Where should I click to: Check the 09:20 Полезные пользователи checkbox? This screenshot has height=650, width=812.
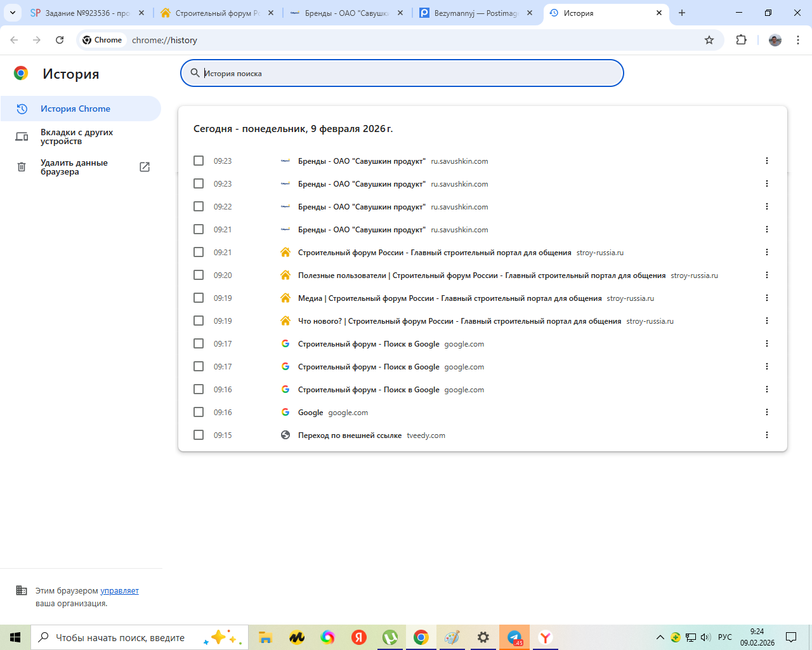click(199, 275)
